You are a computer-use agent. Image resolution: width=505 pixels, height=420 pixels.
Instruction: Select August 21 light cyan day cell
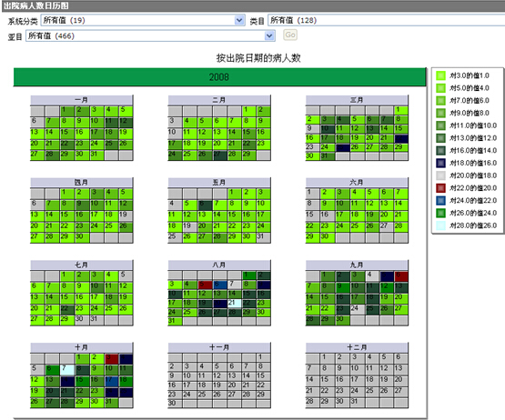tap(234, 303)
